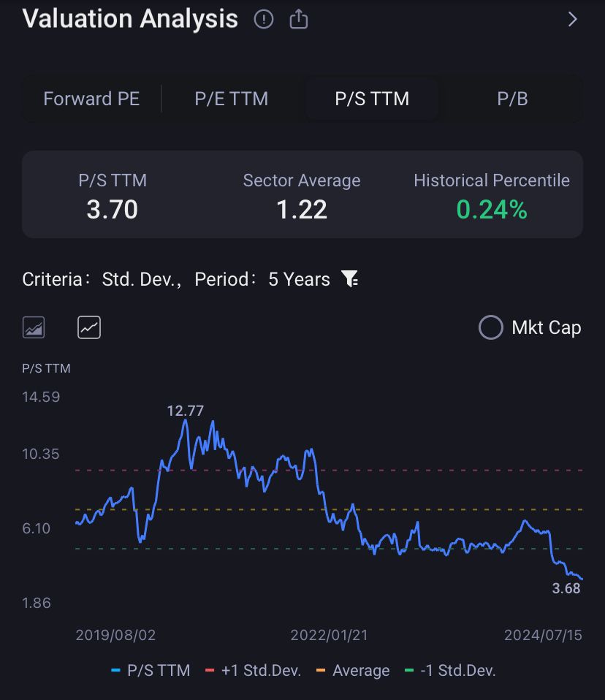Toggle -1 Std.Dev. legend visibility
Screen dimensions: 605x700
[x=450, y=671]
